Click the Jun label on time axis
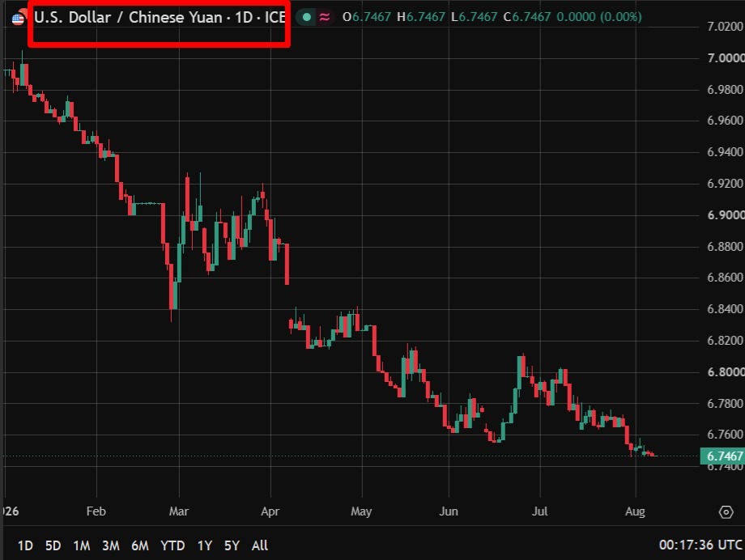Viewport: 745px width, 560px height. (449, 511)
